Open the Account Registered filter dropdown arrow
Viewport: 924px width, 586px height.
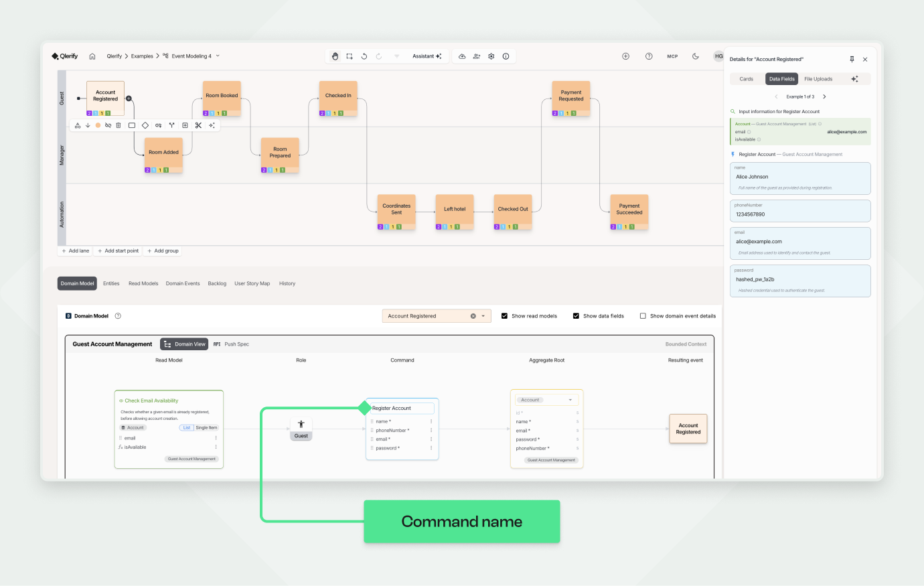(x=483, y=316)
